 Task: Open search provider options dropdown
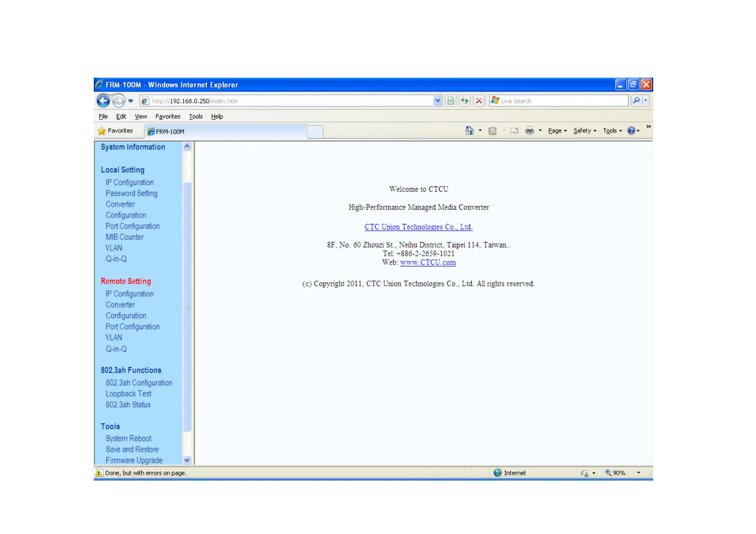tap(646, 101)
